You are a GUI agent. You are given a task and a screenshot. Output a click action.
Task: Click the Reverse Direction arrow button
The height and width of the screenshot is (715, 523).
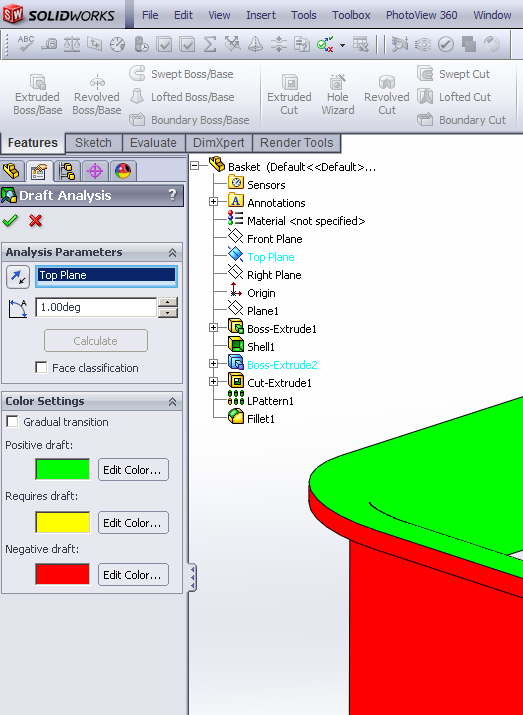pyautogui.click(x=18, y=277)
